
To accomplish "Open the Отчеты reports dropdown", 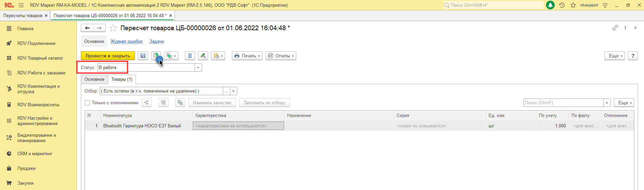I will [x=281, y=56].
